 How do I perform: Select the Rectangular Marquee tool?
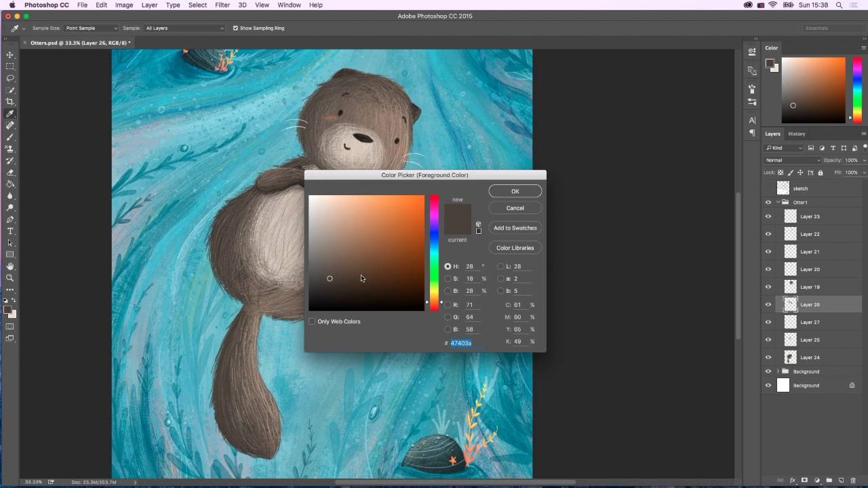[x=10, y=66]
